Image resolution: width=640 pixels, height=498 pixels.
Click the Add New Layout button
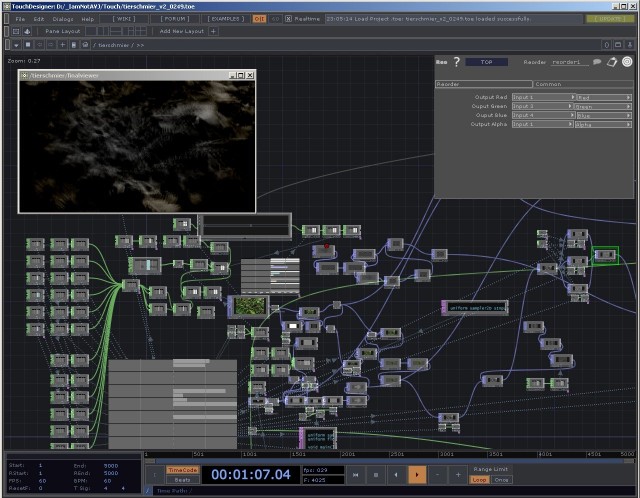180,31
